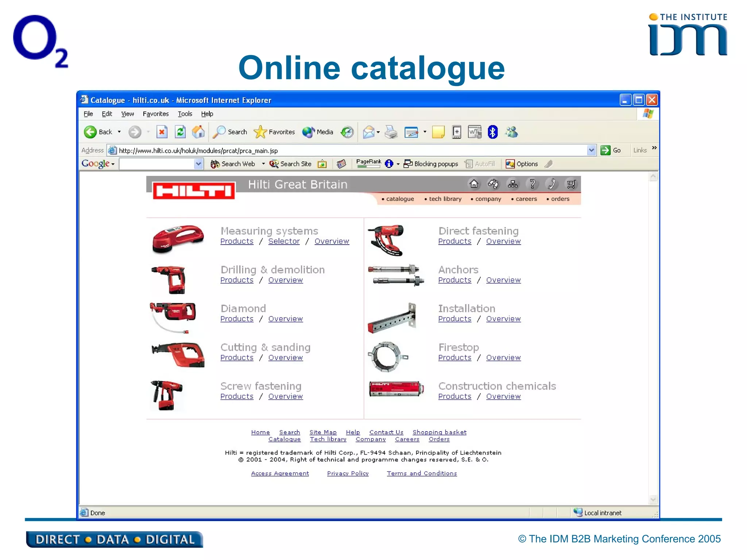Open the File menu
Image resolution: width=747 pixels, height=560 pixels.
point(88,114)
